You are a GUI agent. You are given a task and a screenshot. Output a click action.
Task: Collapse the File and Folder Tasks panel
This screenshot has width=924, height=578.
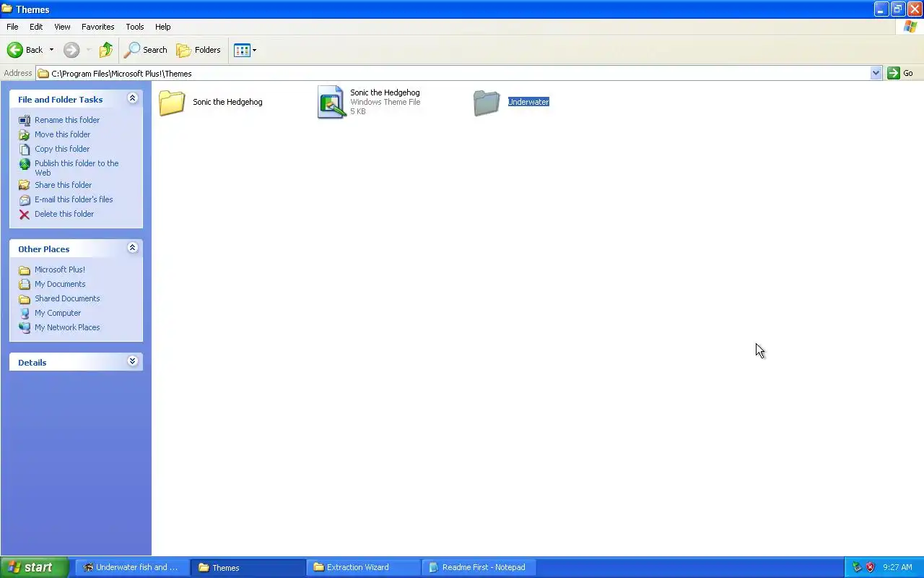(132, 98)
